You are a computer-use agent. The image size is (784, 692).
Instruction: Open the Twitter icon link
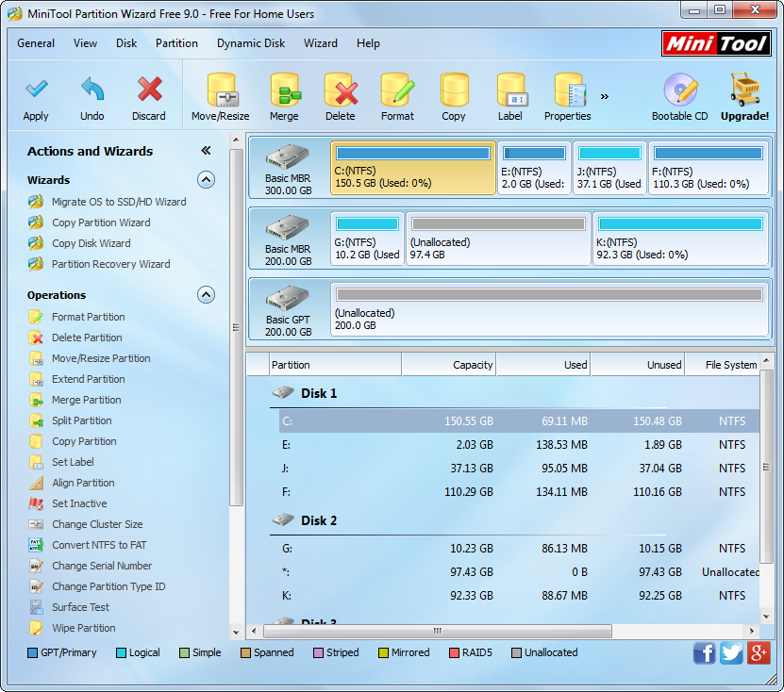731,653
